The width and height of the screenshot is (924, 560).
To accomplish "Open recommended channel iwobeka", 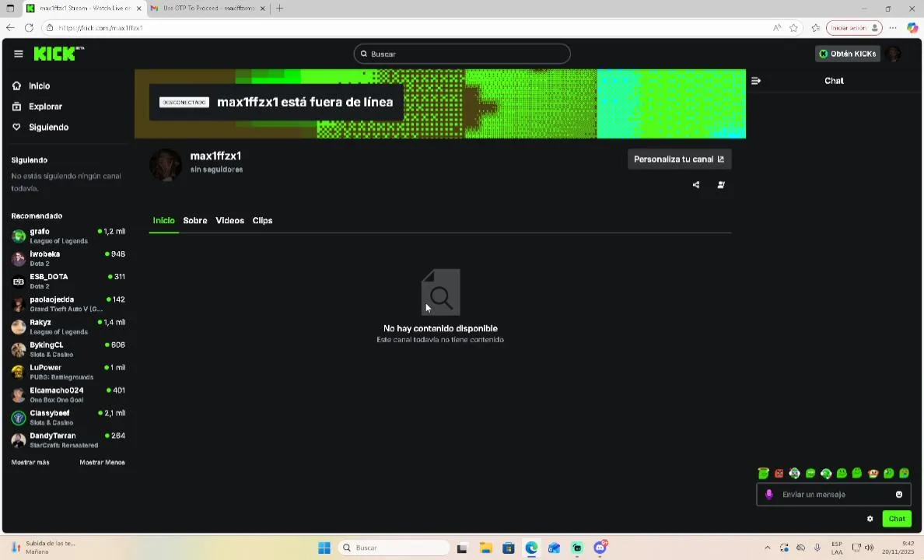I will [x=68, y=259].
